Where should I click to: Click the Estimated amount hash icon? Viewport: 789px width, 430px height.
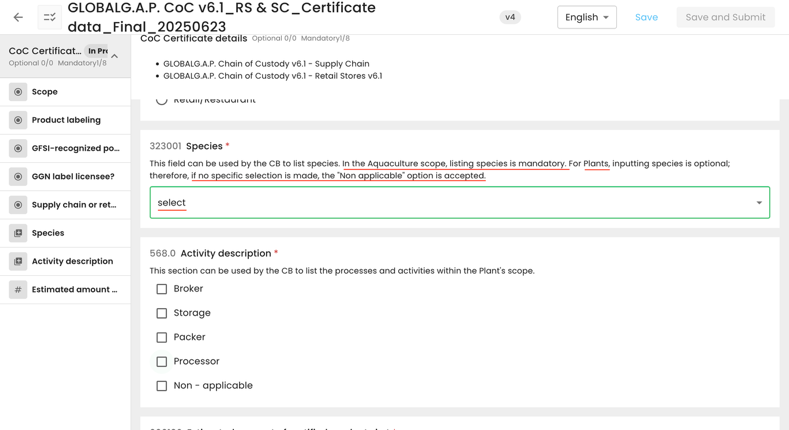point(18,290)
